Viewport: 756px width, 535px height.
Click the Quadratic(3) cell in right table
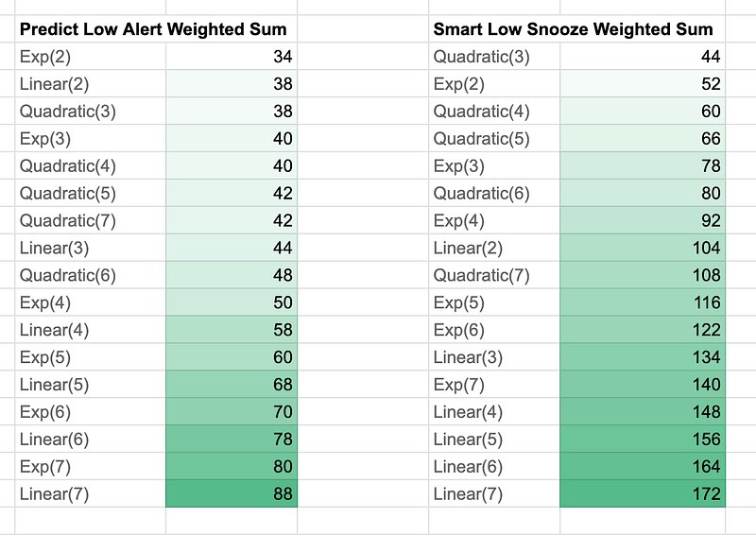pyautogui.click(x=494, y=57)
